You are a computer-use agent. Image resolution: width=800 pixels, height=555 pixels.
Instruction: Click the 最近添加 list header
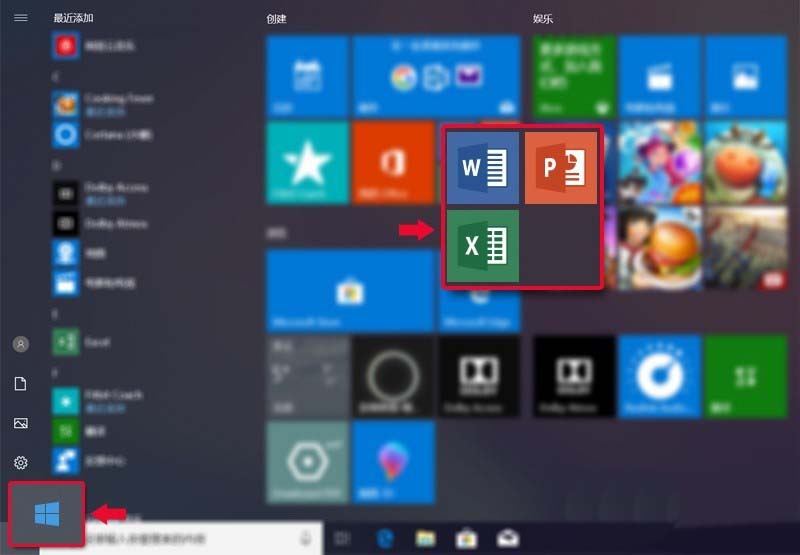[73, 18]
